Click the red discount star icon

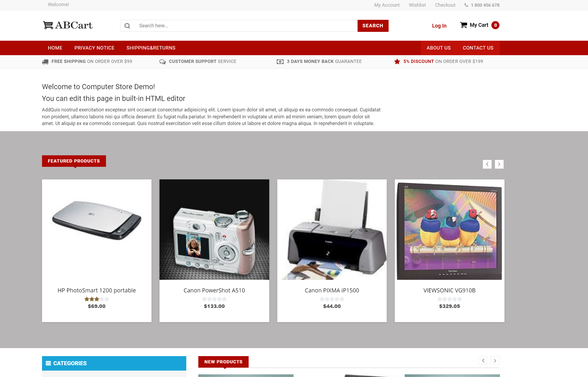point(397,62)
